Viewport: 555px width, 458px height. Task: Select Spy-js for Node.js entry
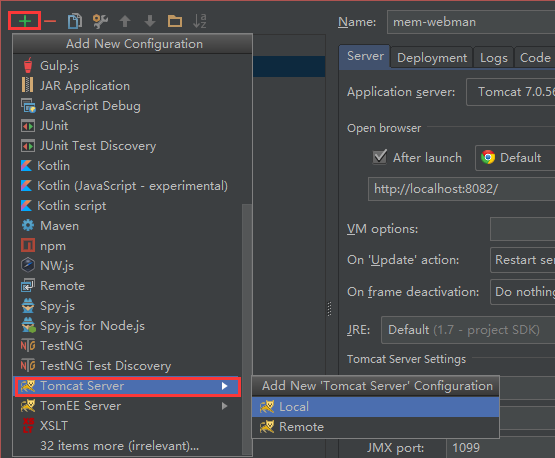tap(128, 326)
